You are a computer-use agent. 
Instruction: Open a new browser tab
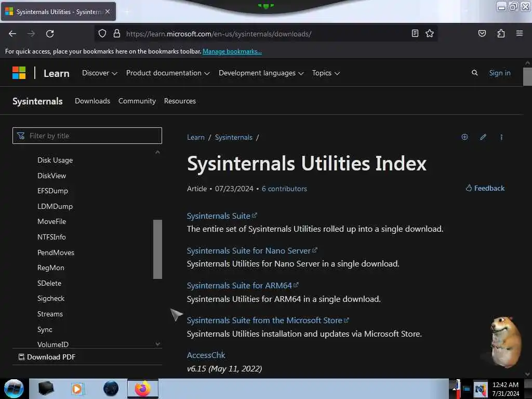(x=127, y=11)
